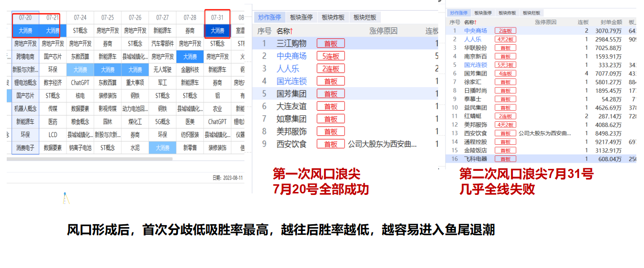The width and height of the screenshot is (644, 268).
Task: Select the 三江购物 stock row
Action: point(346,43)
